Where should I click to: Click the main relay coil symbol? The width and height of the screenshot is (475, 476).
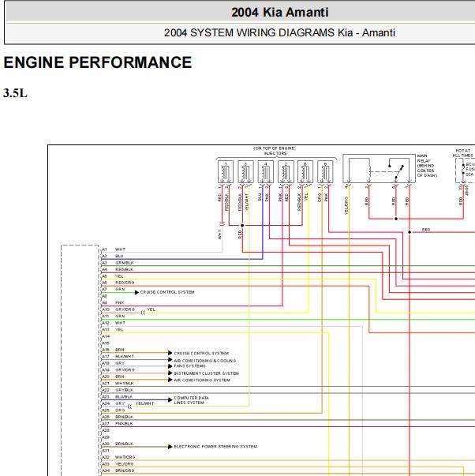tap(369, 172)
